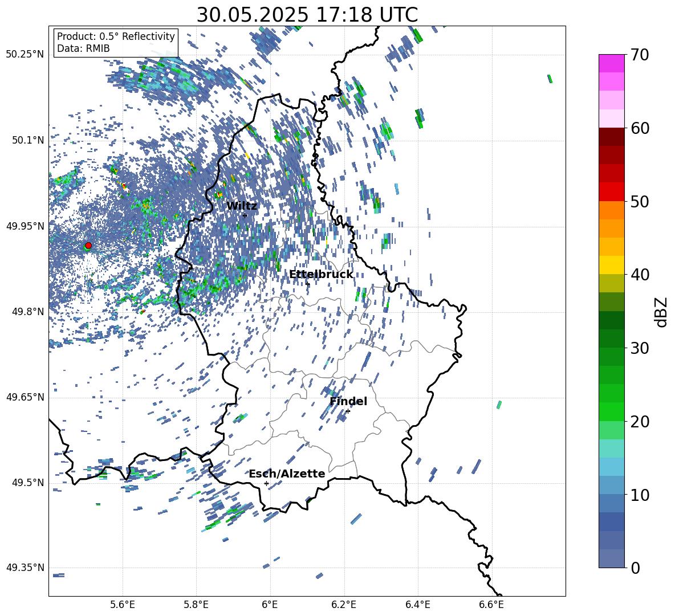Click the 70 dBZ colorbar tick label
Screen dimensions: 675x616
coord(640,55)
